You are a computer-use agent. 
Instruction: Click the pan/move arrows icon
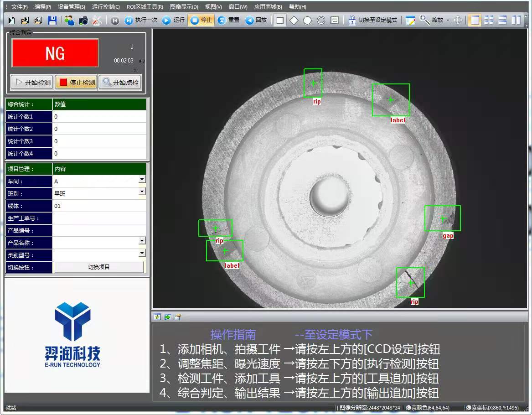pyautogui.click(x=458, y=21)
